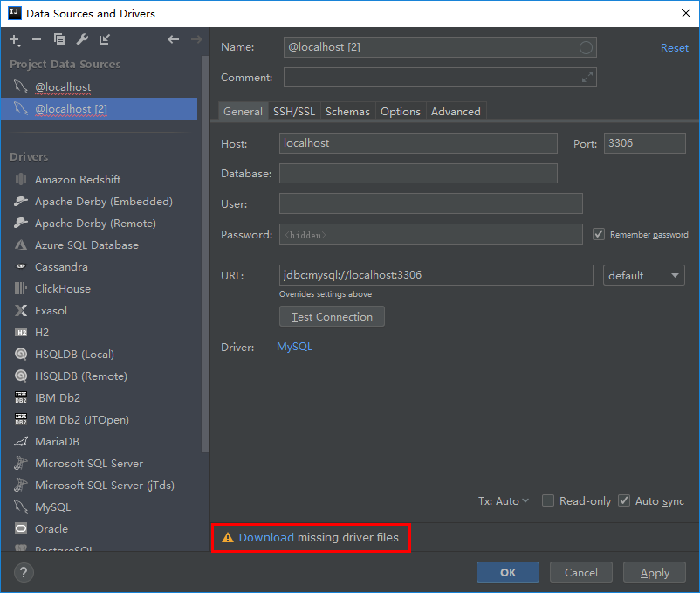Switch to the SSH/SSL tab
This screenshot has height=593, width=700.
(x=293, y=111)
